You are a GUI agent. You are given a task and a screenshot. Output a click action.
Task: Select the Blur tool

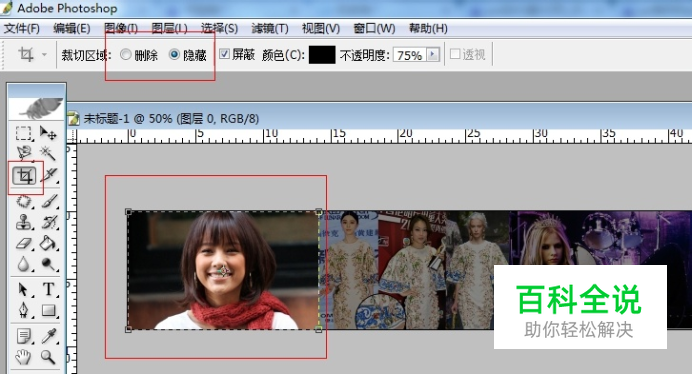[23, 264]
